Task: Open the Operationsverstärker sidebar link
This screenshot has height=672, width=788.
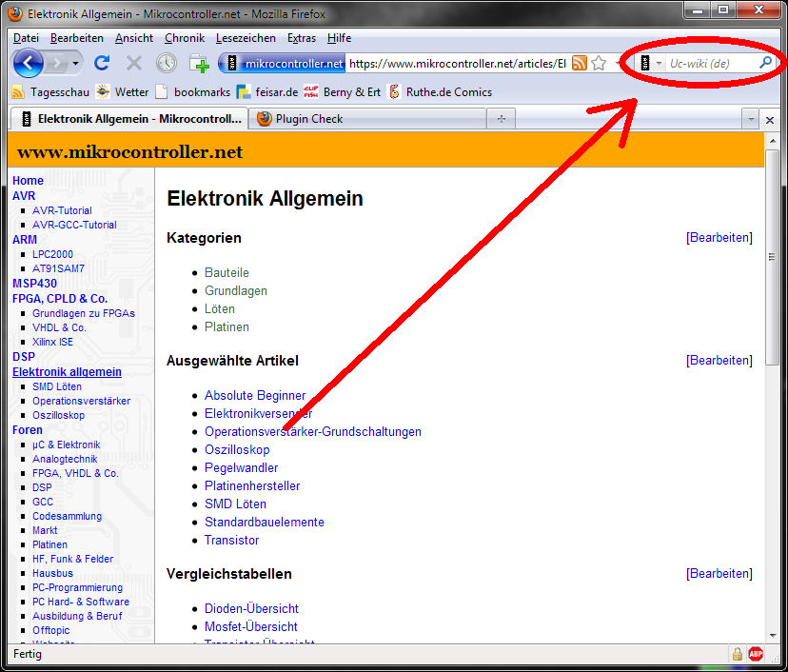Action: (x=82, y=401)
